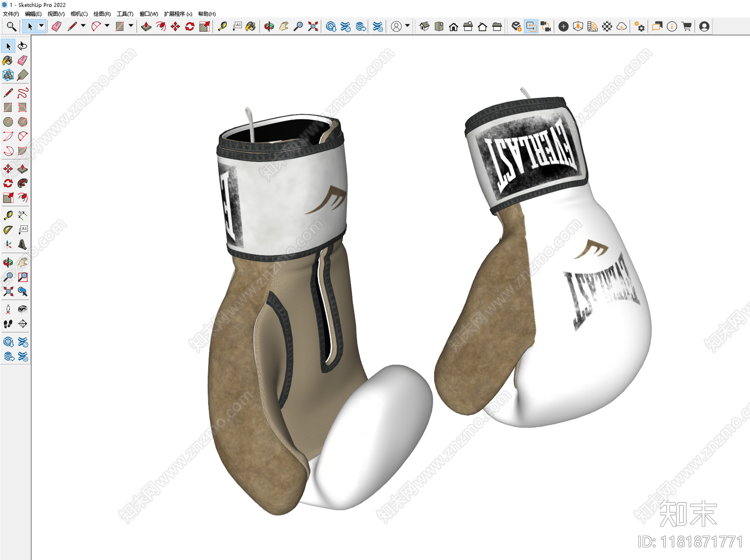This screenshot has height=560, width=750.
Task: Toggle the highlighted orange sync-arrows toolbar button
Action: click(531, 27)
